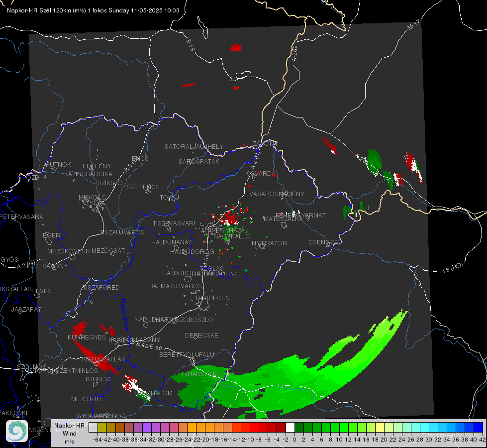The image size is (487, 448).
Task: Click the HEVES label
Action: (41, 291)
